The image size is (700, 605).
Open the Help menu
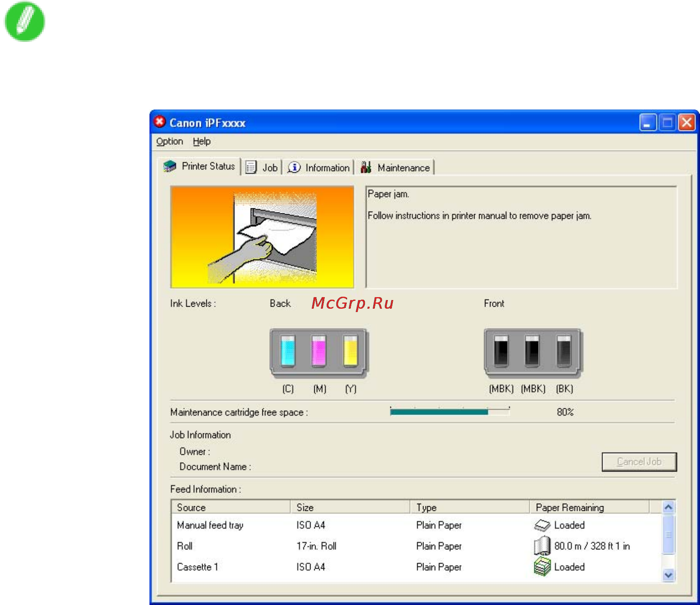point(202,141)
